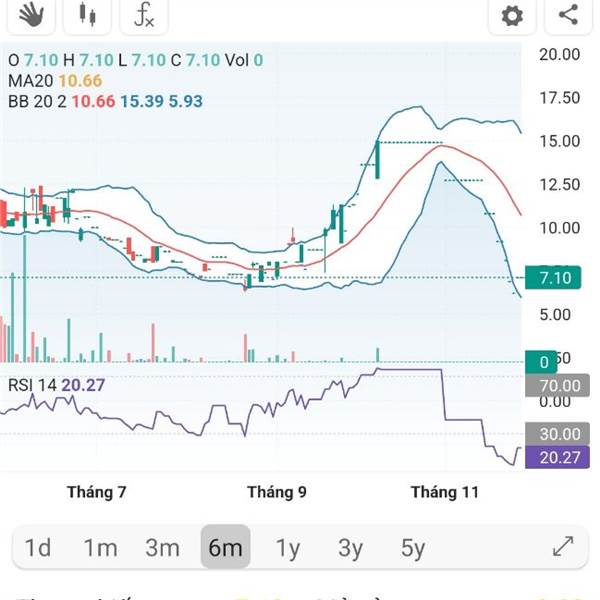Click the 20.00 price axis label

(559, 55)
